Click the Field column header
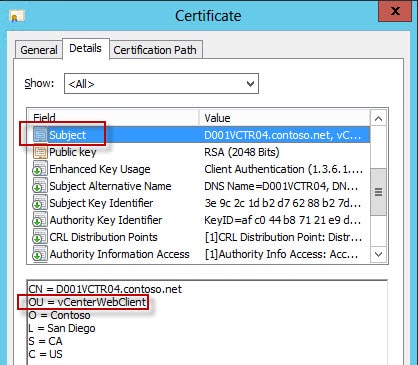Image resolution: width=418 pixels, height=365 pixels. pyautogui.click(x=113, y=118)
